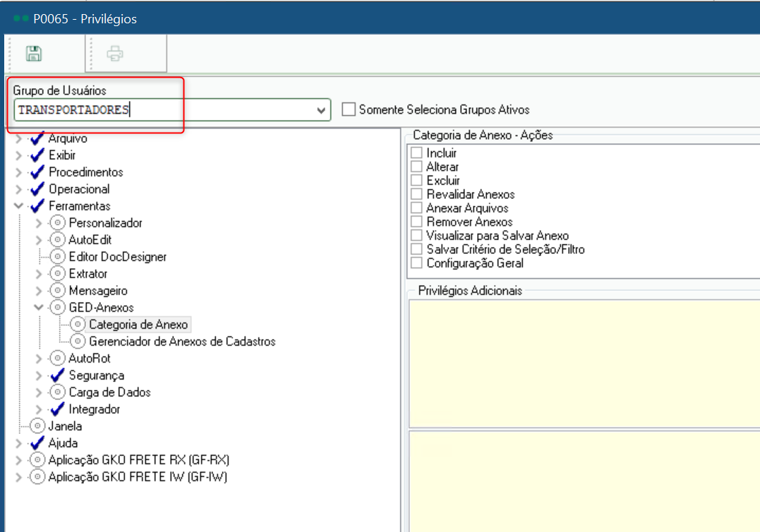Click the circle icon beside Aplicação GKO FRETE RX

tap(37, 460)
